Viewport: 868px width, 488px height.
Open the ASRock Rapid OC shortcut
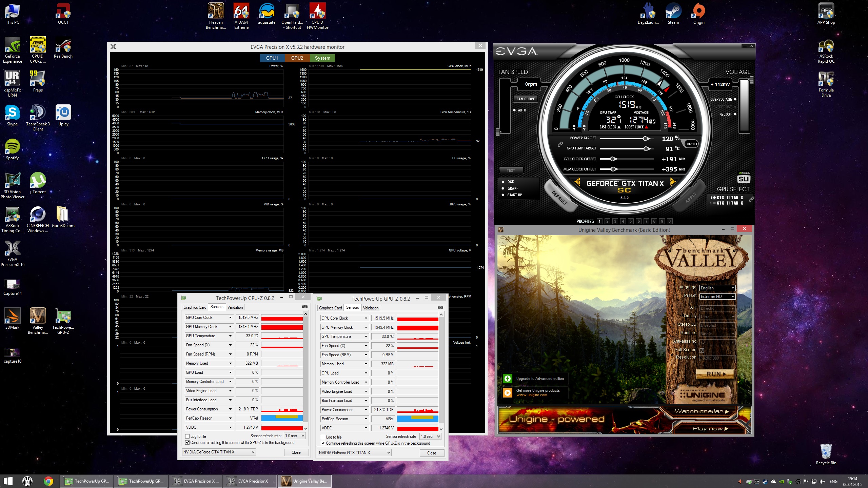pyautogui.click(x=826, y=50)
